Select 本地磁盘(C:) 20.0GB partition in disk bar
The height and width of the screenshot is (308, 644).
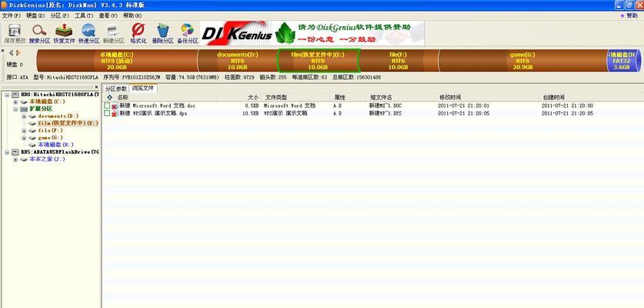[117, 61]
